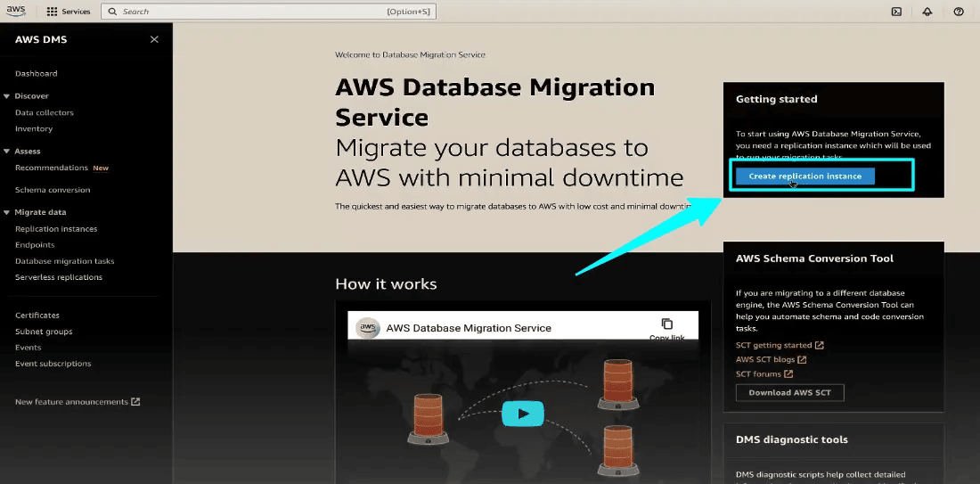980x484 pixels.
Task: Focus the top Search field
Action: point(268,12)
